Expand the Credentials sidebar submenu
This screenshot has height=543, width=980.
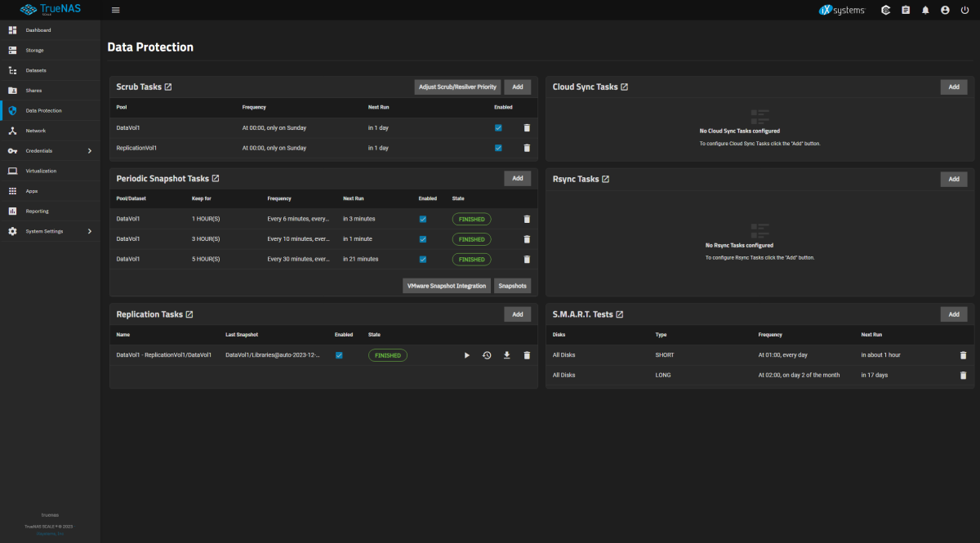click(90, 151)
